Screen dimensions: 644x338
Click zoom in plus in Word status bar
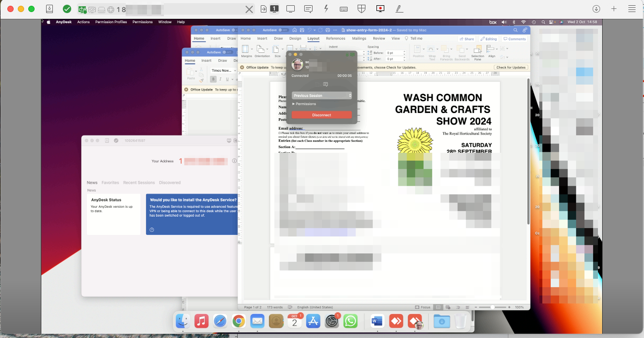pyautogui.click(x=510, y=307)
